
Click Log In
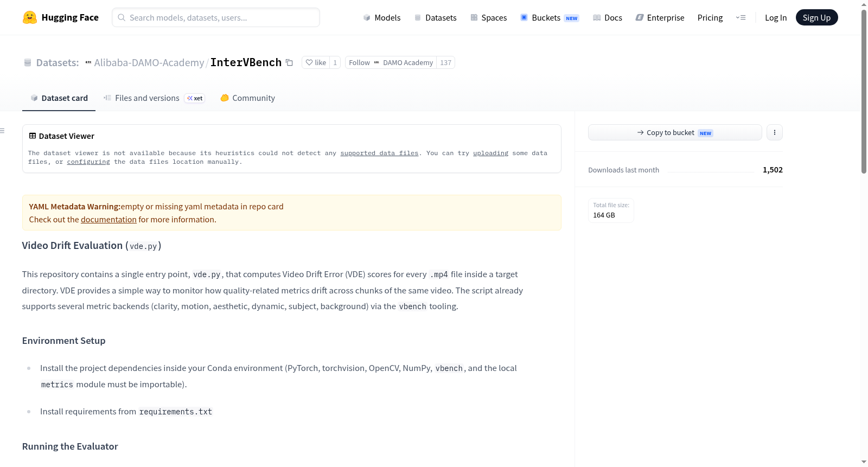pos(776,18)
